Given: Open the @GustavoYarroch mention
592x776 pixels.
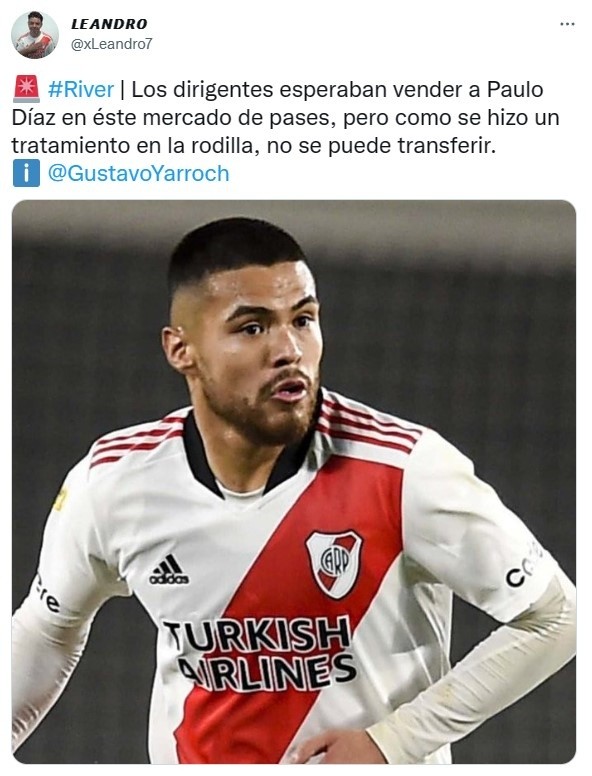Looking at the screenshot, I should tap(139, 174).
